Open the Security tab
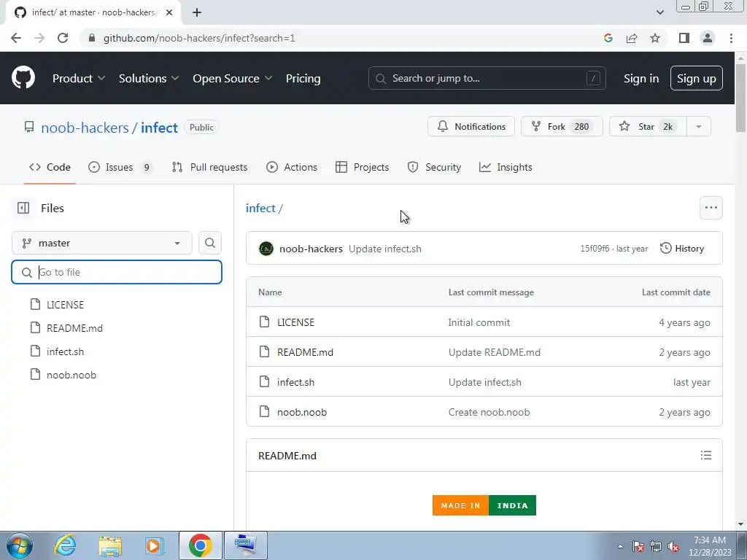 (434, 167)
